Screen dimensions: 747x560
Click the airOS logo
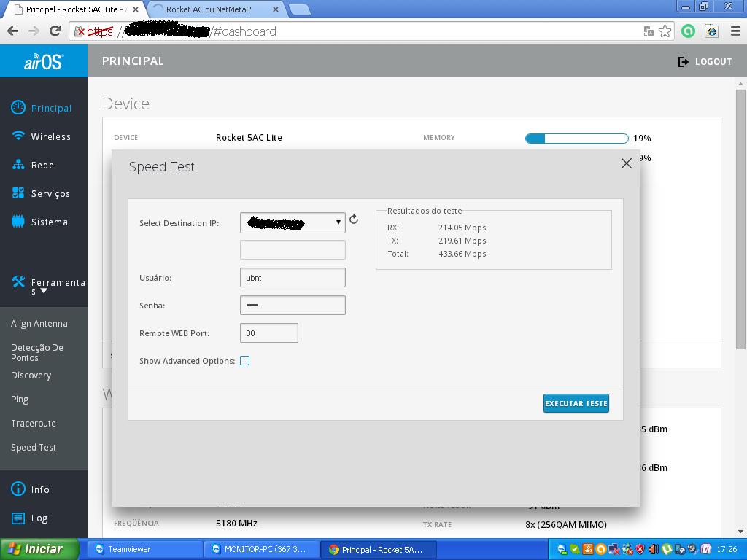click(43, 61)
